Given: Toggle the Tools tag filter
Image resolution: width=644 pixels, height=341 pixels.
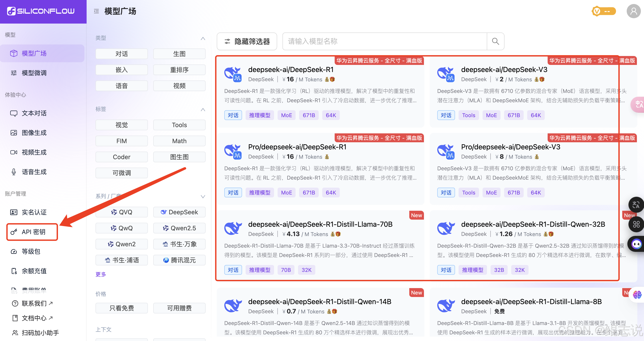Looking at the screenshot, I should pyautogui.click(x=179, y=125).
